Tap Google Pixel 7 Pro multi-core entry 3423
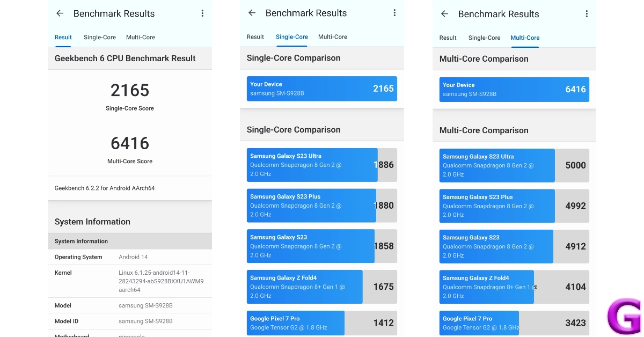This screenshot has height=337, width=644. pyautogui.click(x=514, y=323)
